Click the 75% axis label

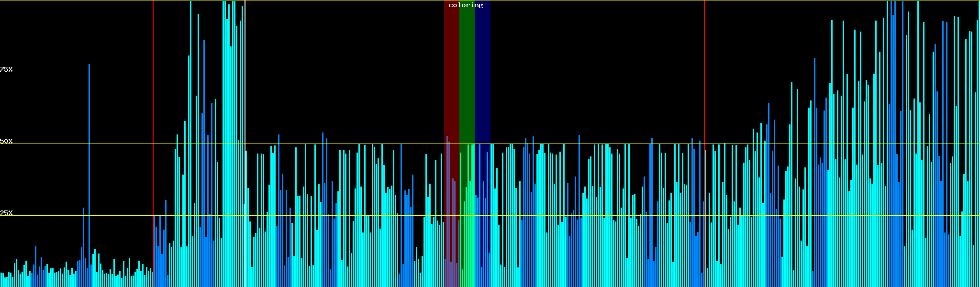(x=6, y=69)
